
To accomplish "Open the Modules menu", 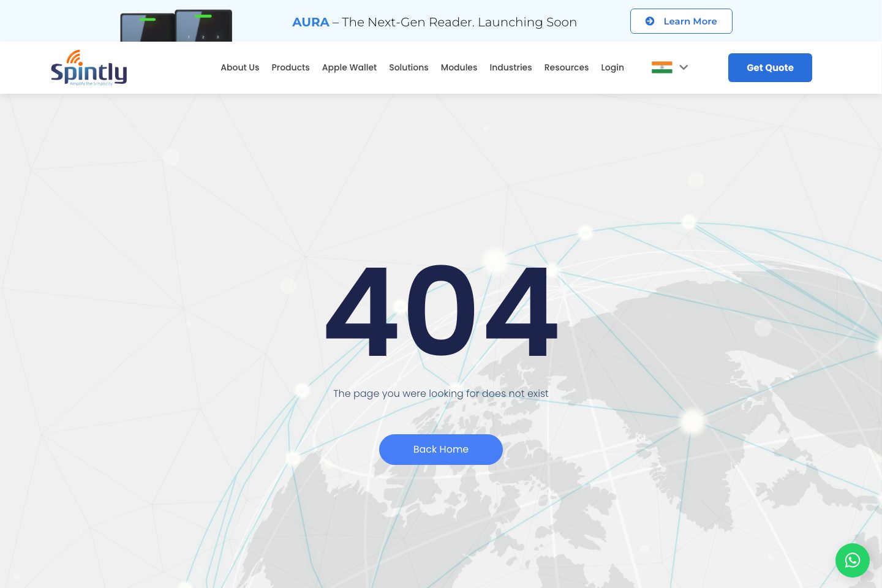I will point(459,67).
